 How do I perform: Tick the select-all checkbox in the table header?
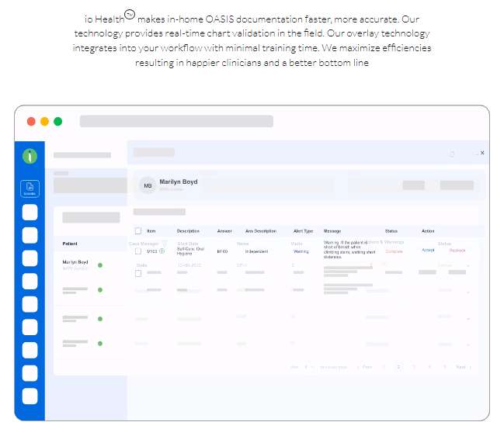click(x=138, y=231)
